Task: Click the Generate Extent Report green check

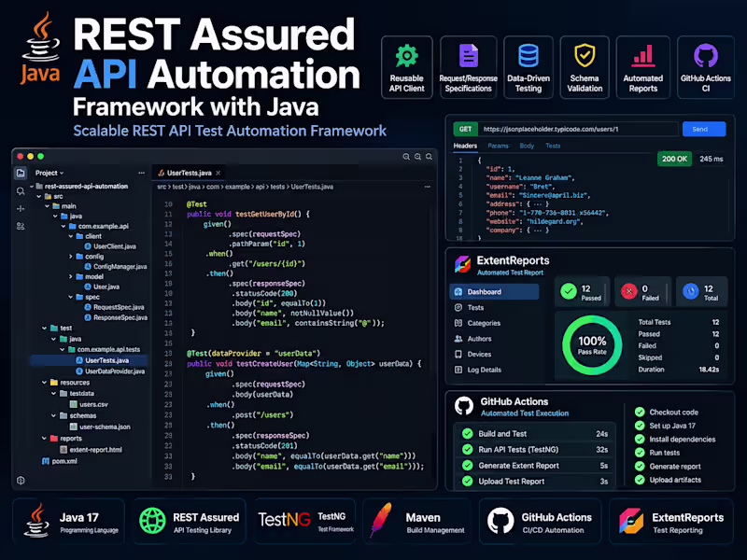Action: (468, 465)
